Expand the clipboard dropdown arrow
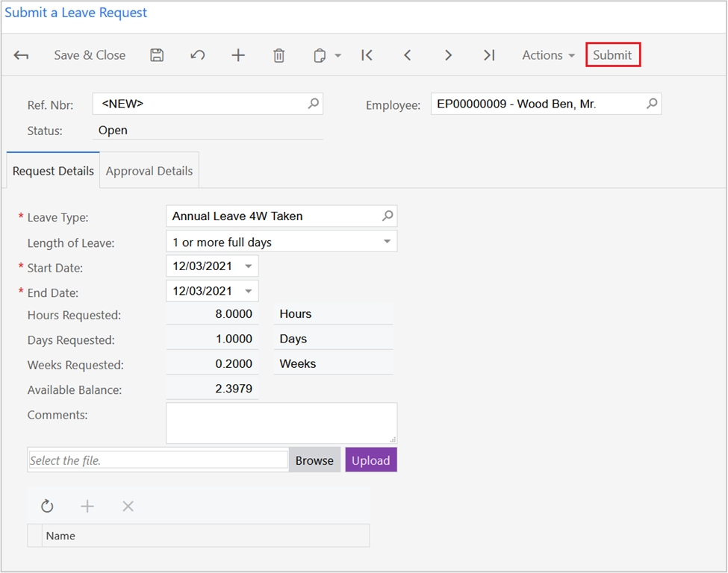Image resolution: width=728 pixels, height=573 pixels. (x=338, y=56)
